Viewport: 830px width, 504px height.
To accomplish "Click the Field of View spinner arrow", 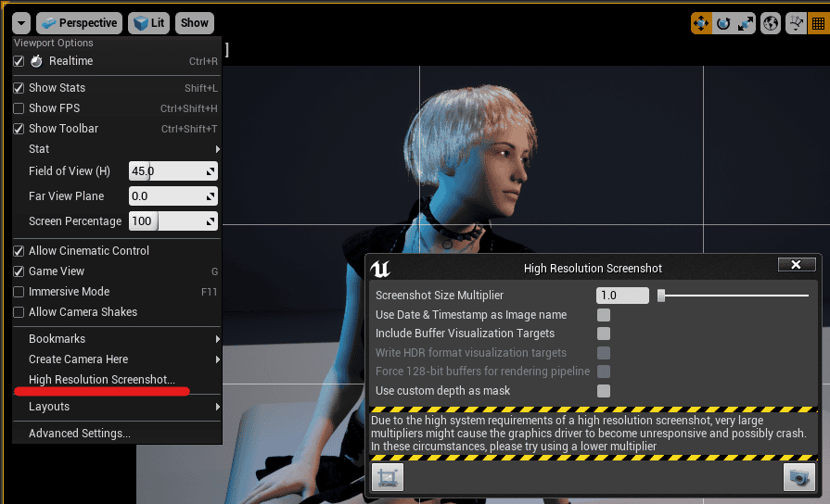I will [x=211, y=171].
